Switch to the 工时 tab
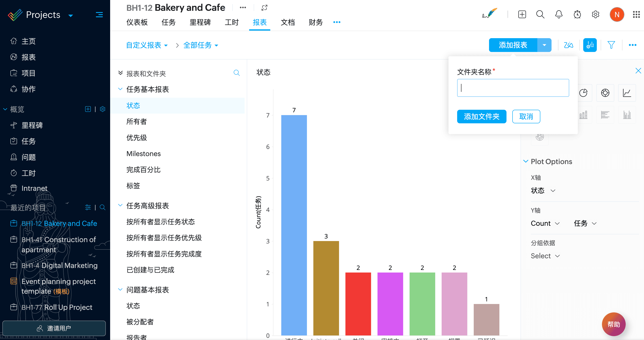 (x=231, y=22)
